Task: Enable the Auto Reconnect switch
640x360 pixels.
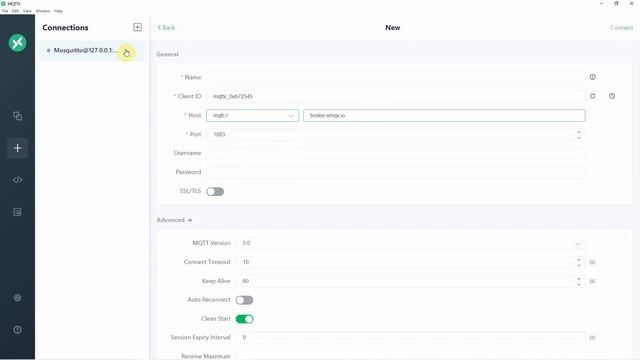Action: [x=244, y=300]
